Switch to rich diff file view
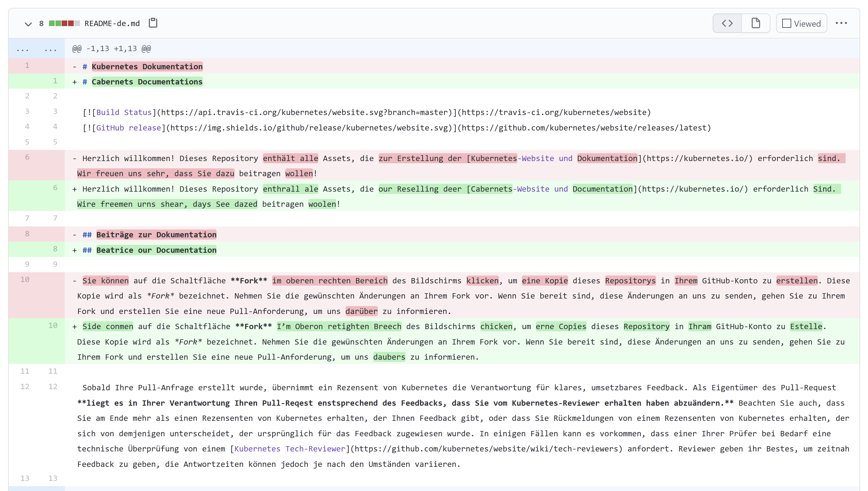 point(755,23)
